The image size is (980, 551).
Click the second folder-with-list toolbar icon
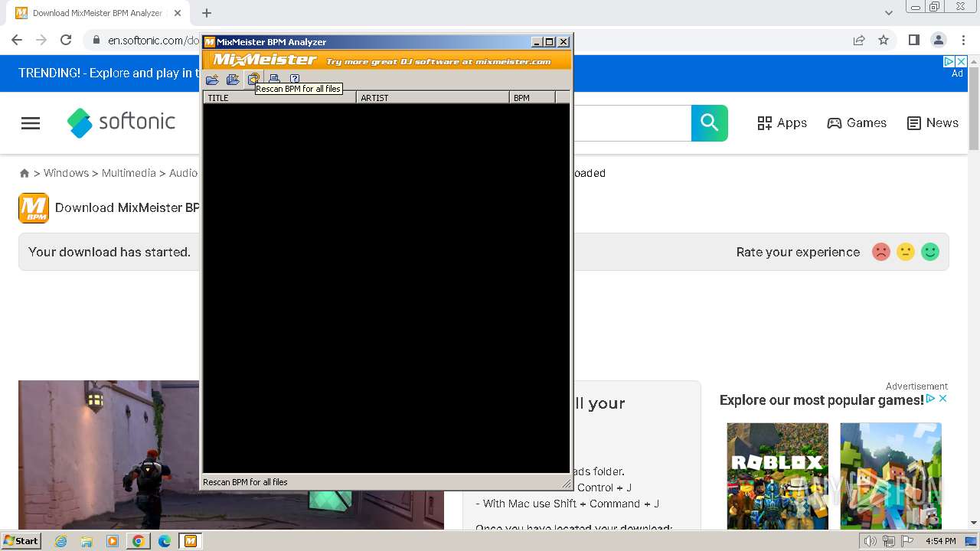233,79
